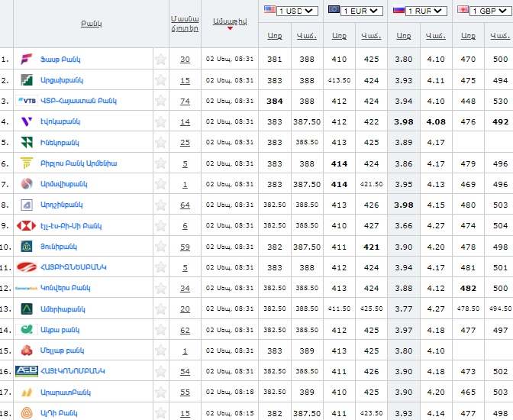Open the ԱրարատԲանկ link
Image resolution: width=513 pixels, height=420 pixels.
pos(66,393)
